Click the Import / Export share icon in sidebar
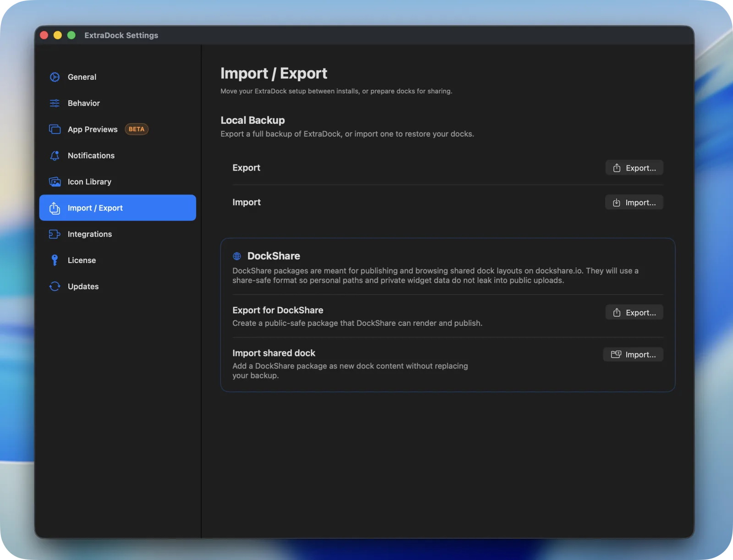 [55, 208]
